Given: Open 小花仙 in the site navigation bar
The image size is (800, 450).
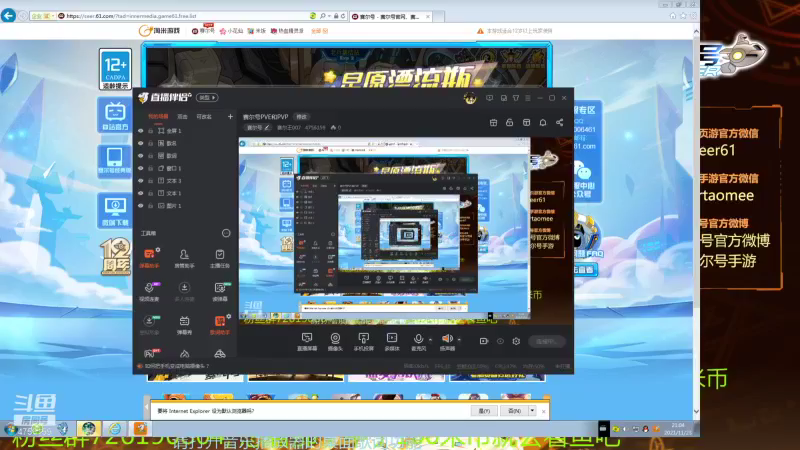Looking at the screenshot, I should (x=231, y=31).
